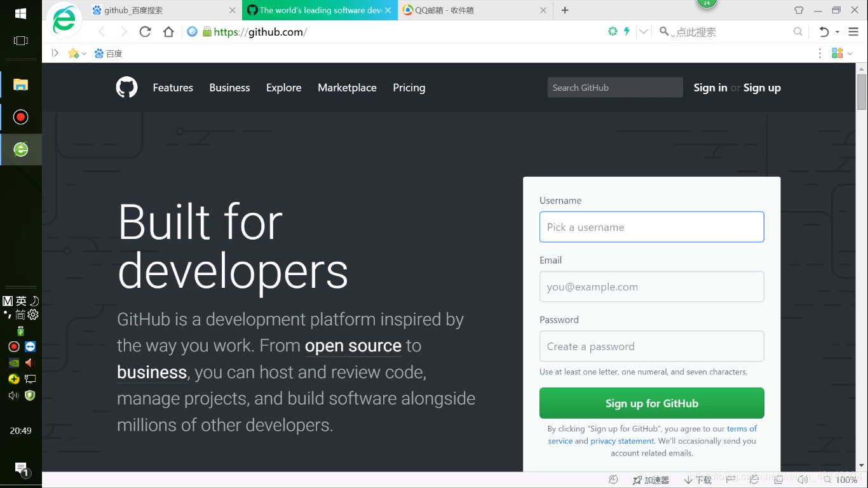
Task: Expand the extensions grid dropdown chevron
Action: 850,53
